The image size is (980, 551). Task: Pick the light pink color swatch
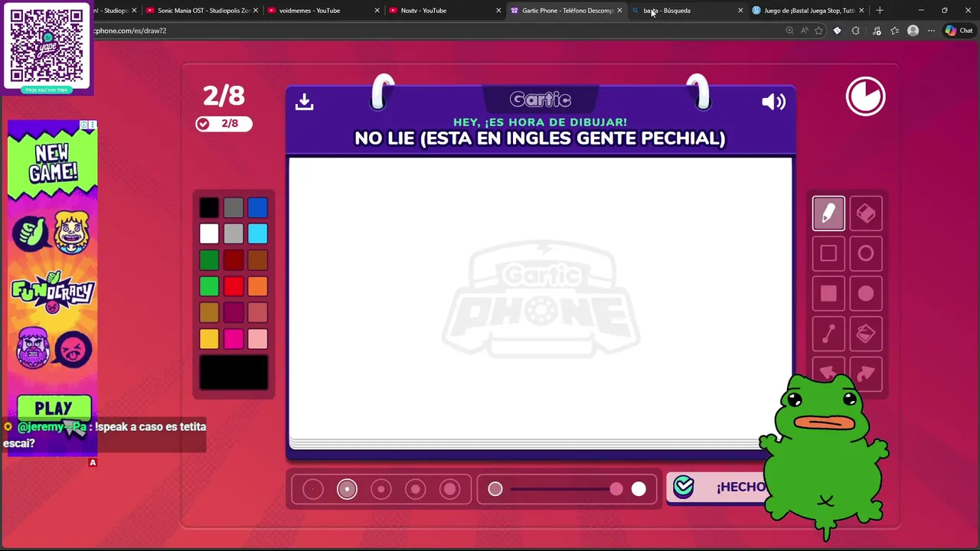(x=258, y=338)
